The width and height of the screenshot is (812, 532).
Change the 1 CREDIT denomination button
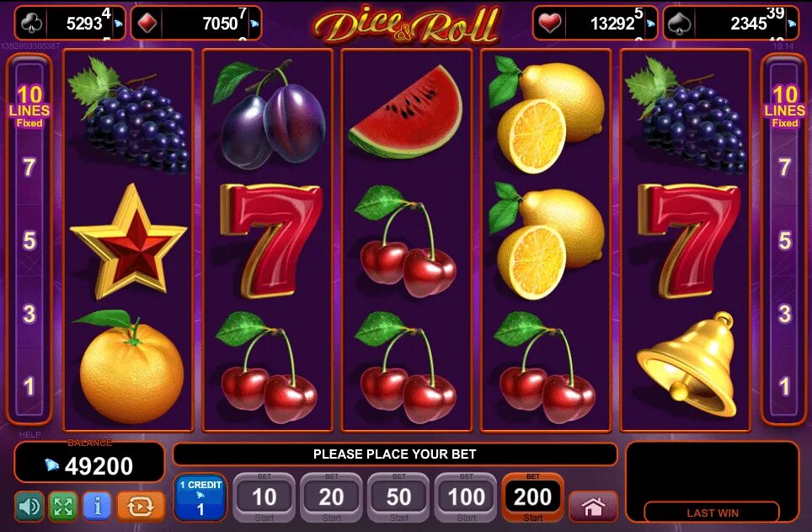pos(200,497)
